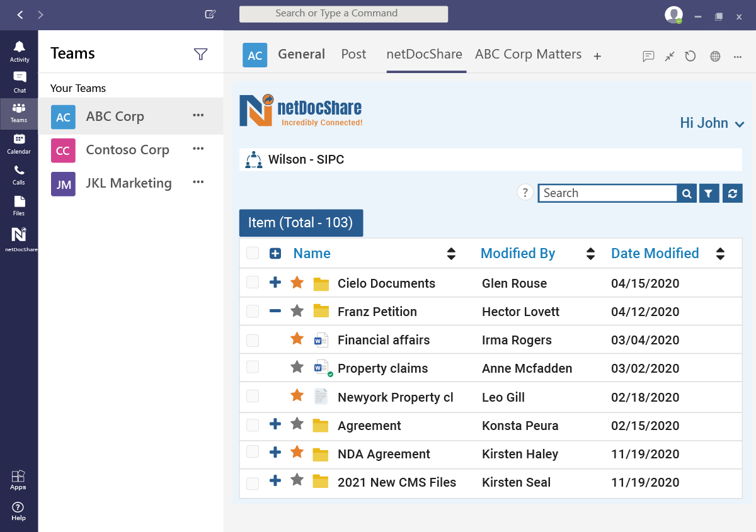Open Help in the left sidebar
Viewport: 756px width, 532px height.
pos(18,511)
